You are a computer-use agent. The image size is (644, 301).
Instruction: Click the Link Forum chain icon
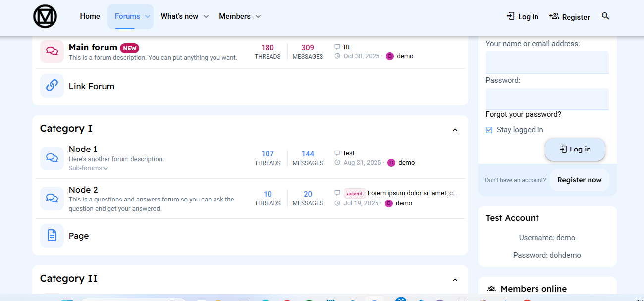pos(52,86)
